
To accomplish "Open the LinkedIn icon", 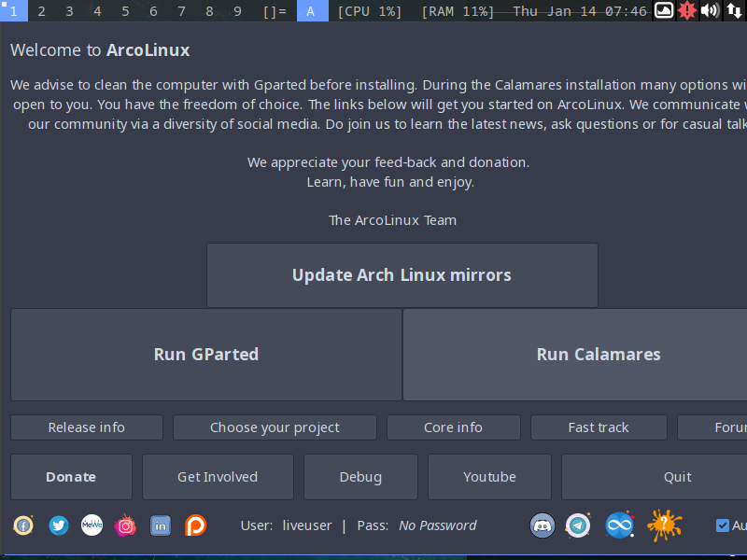I will coord(161,525).
